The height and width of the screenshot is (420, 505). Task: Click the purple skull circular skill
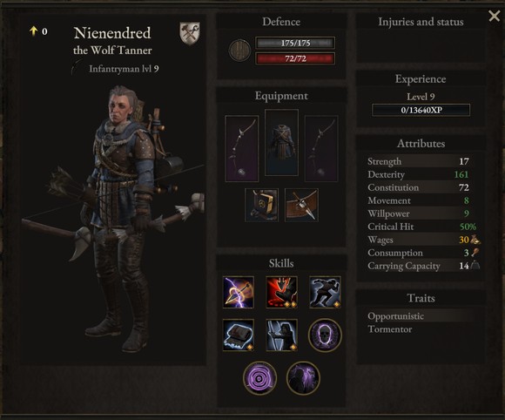[325, 335]
